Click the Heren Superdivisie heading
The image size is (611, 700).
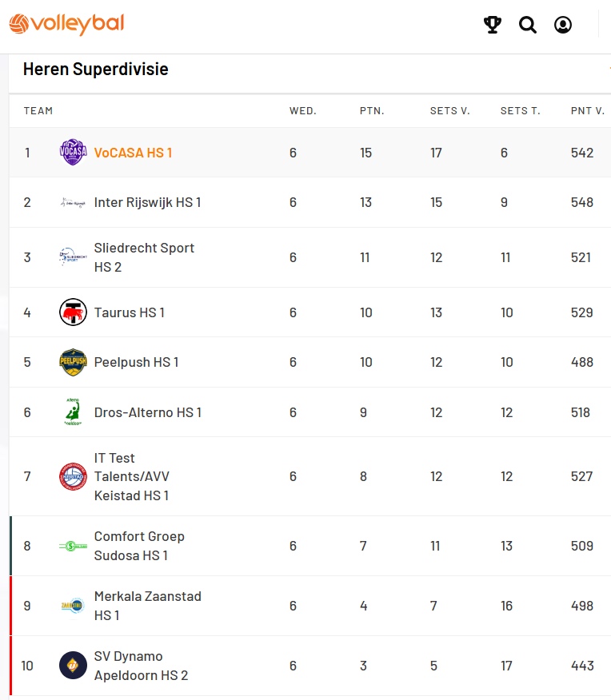(95, 70)
